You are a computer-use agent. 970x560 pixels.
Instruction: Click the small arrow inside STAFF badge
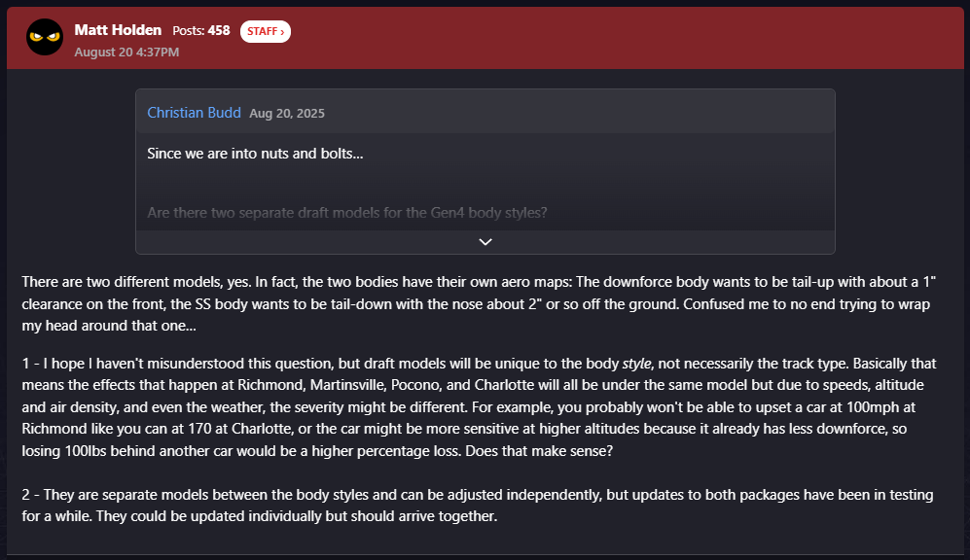[282, 32]
